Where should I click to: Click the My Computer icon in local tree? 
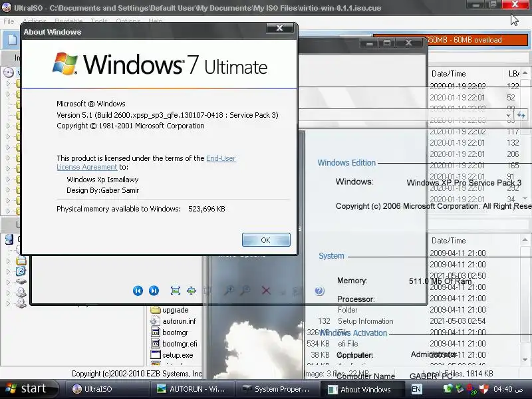tap(9, 239)
